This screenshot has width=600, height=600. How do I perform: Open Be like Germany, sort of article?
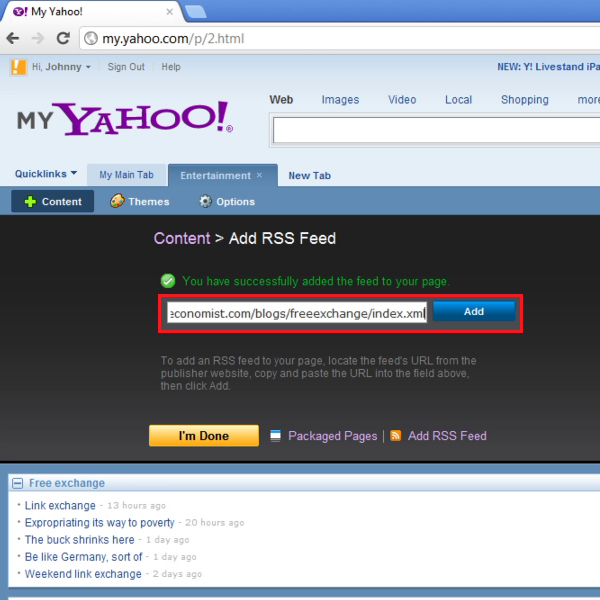(x=83, y=557)
